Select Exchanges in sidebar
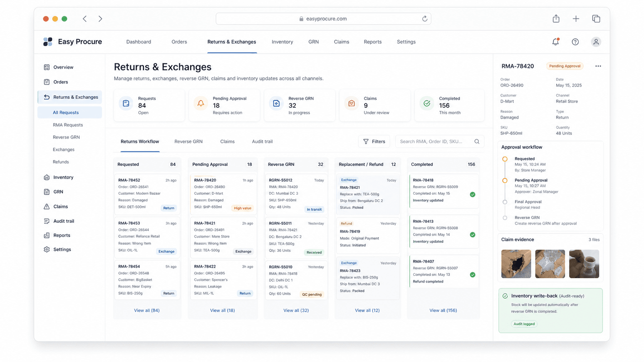Screen dimensions: 644x362 pyautogui.click(x=64, y=150)
